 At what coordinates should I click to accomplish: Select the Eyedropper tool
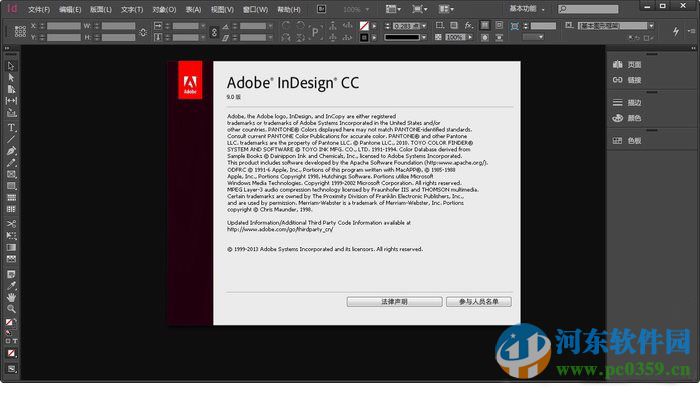(11, 286)
